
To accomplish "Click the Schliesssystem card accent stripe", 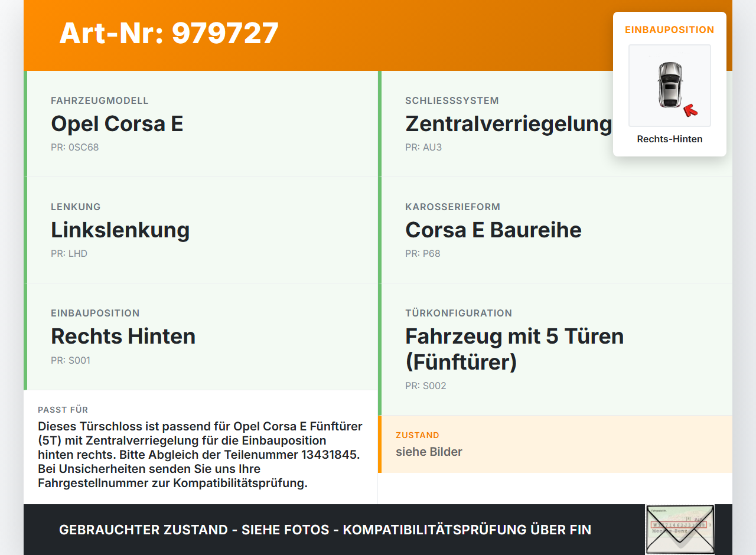I will coord(379,124).
